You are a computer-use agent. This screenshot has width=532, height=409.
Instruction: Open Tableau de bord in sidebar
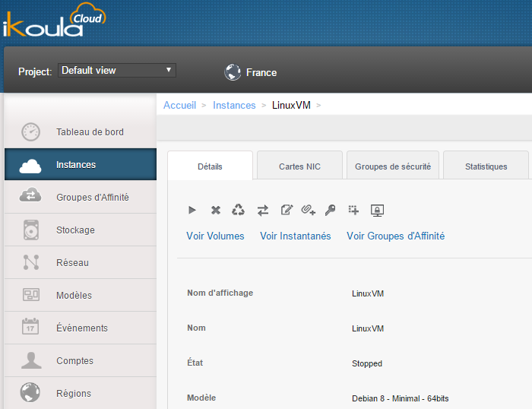81,132
